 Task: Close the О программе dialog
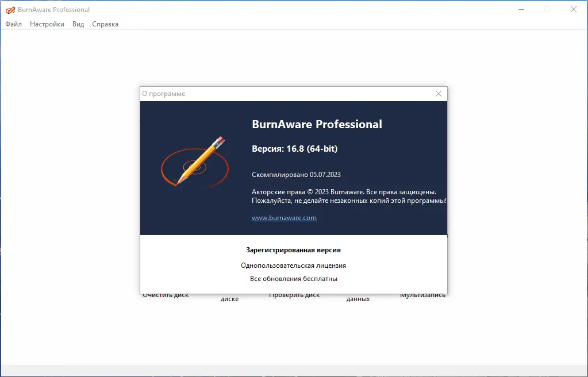pyautogui.click(x=438, y=93)
